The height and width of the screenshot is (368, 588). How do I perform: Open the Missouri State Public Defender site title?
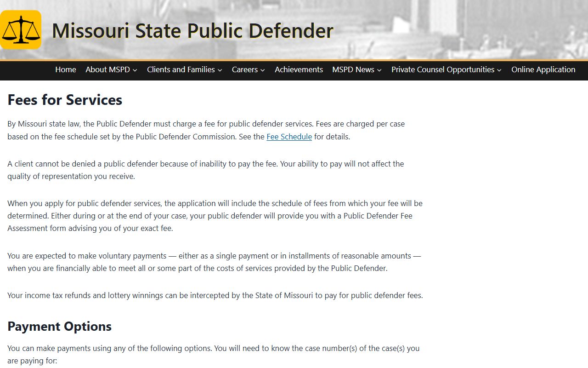coord(192,31)
